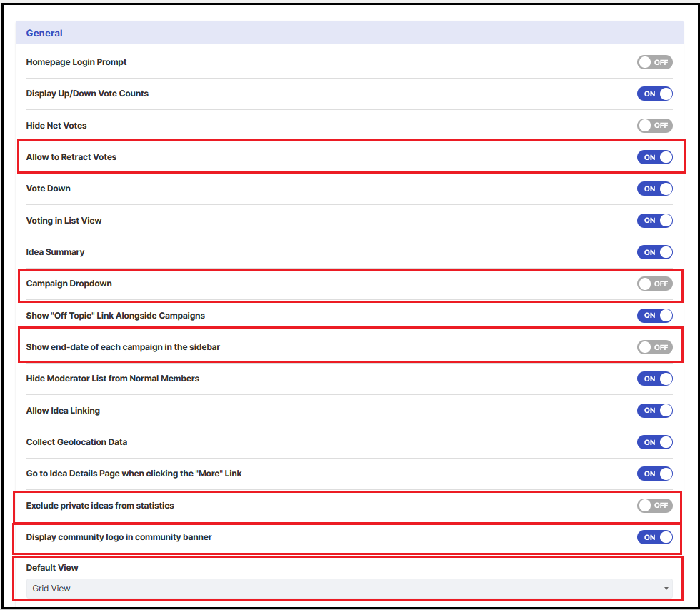Click the "Campaign Dropdown" label text
This screenshot has height=610, width=700.
point(69,284)
